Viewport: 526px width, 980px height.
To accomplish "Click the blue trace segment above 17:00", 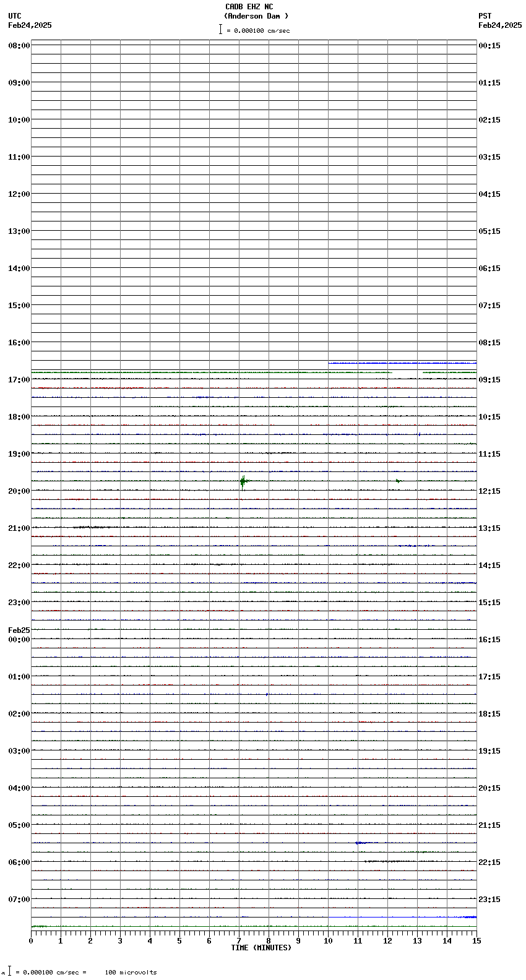I will 402,363.
